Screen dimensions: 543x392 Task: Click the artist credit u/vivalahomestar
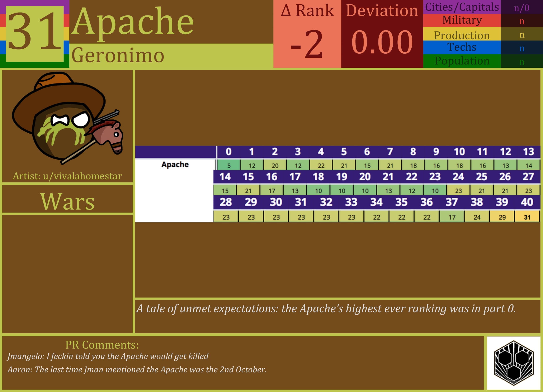point(67,176)
